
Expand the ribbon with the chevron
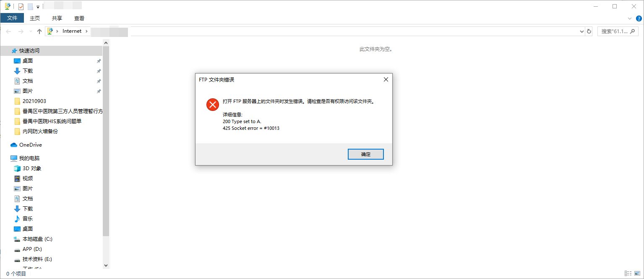(x=629, y=18)
